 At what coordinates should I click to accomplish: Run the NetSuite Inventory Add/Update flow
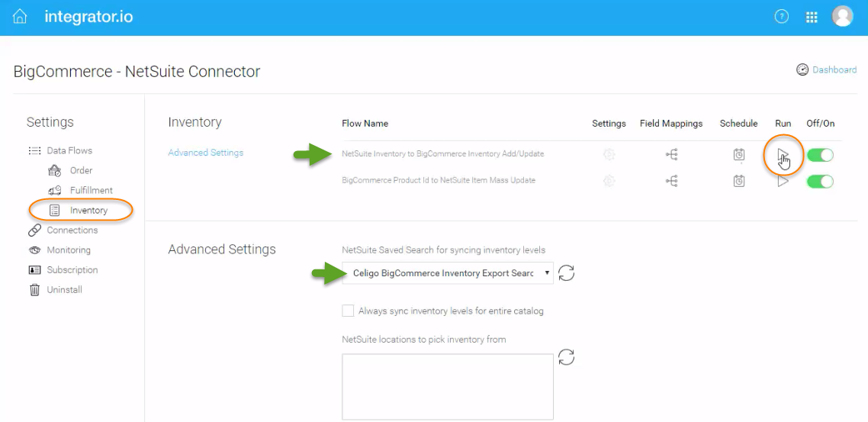(x=783, y=154)
